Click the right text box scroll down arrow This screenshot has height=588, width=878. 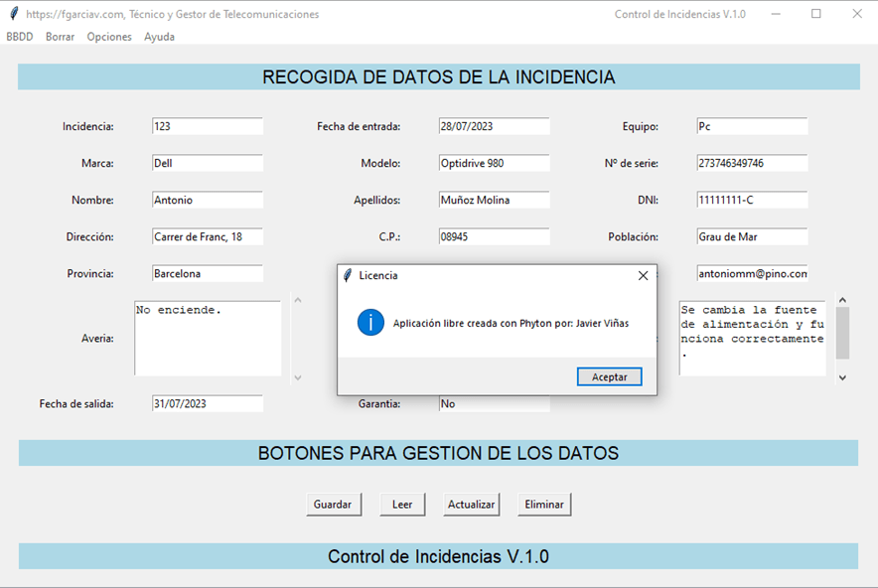[x=842, y=377]
